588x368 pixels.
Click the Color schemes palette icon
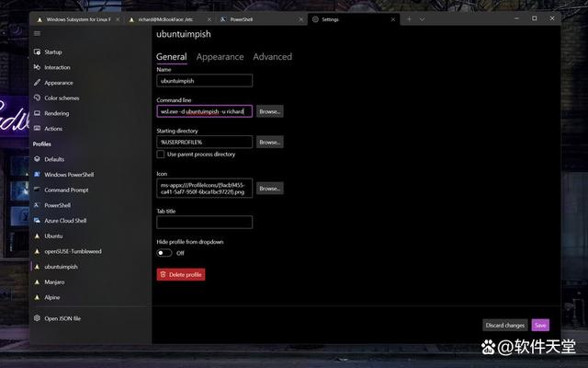(x=37, y=98)
